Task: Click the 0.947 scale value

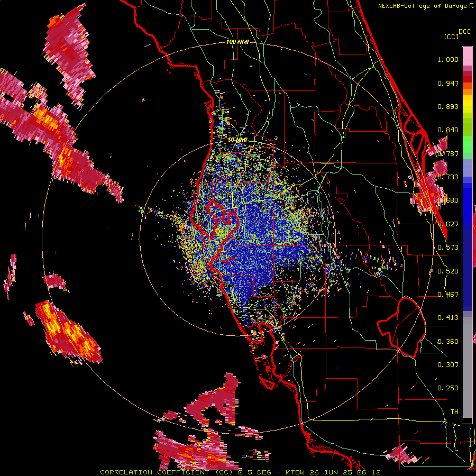Action: click(448, 83)
